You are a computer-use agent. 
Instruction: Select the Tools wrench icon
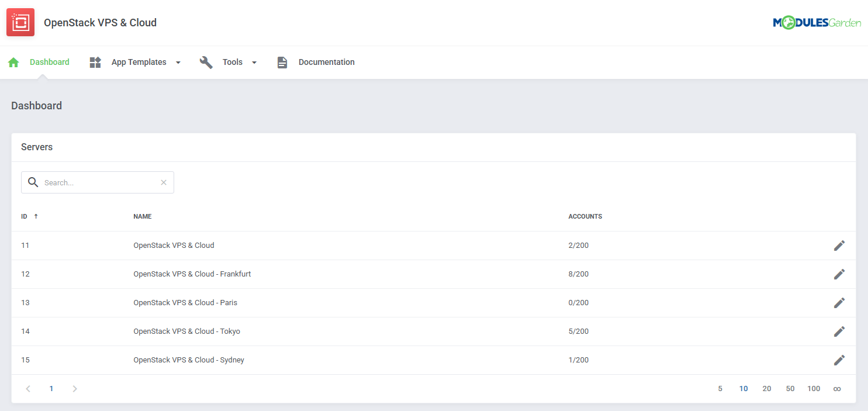tap(206, 61)
